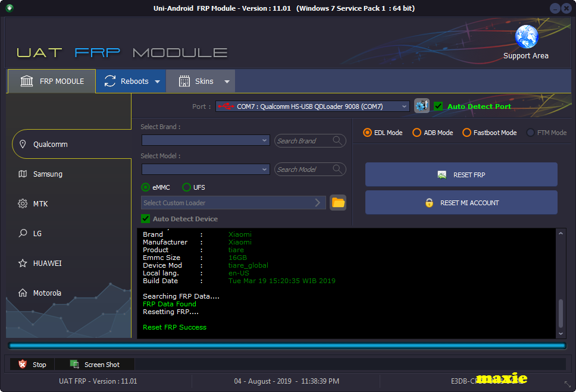The image size is (576, 392).
Task: Click the MTK gear icon
Action: (23, 203)
